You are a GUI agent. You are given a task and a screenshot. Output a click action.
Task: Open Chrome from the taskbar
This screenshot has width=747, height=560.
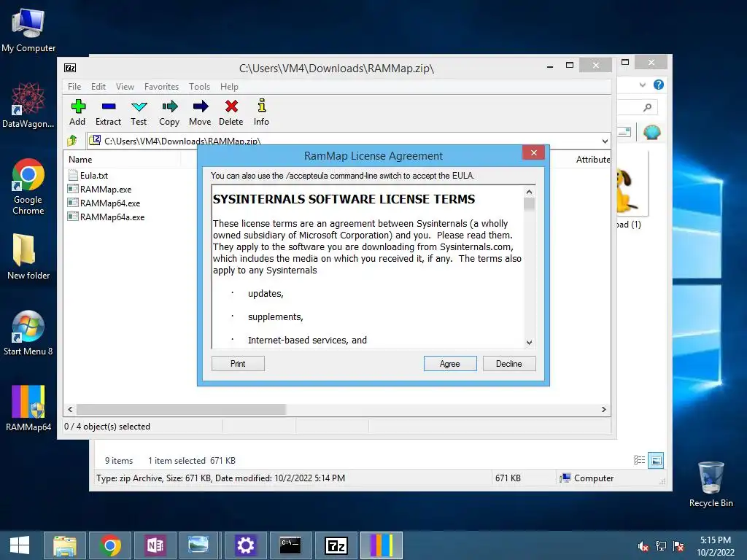110,545
